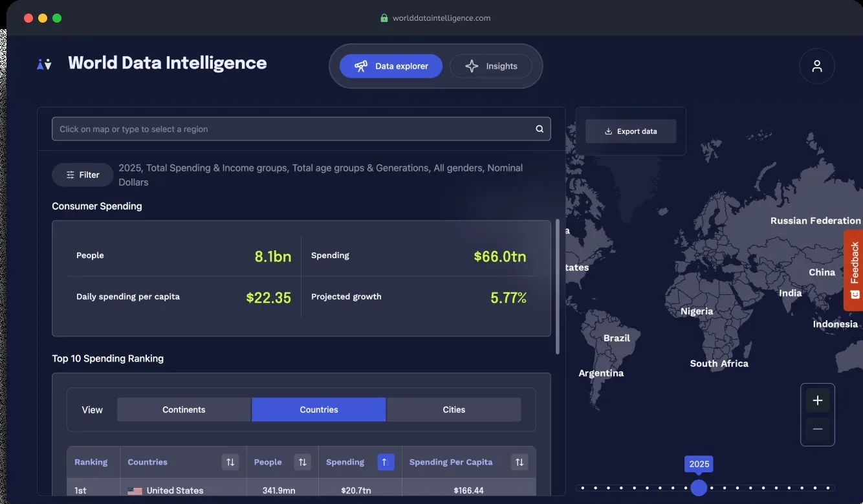Sort by Spending Per Capita column

click(519, 462)
